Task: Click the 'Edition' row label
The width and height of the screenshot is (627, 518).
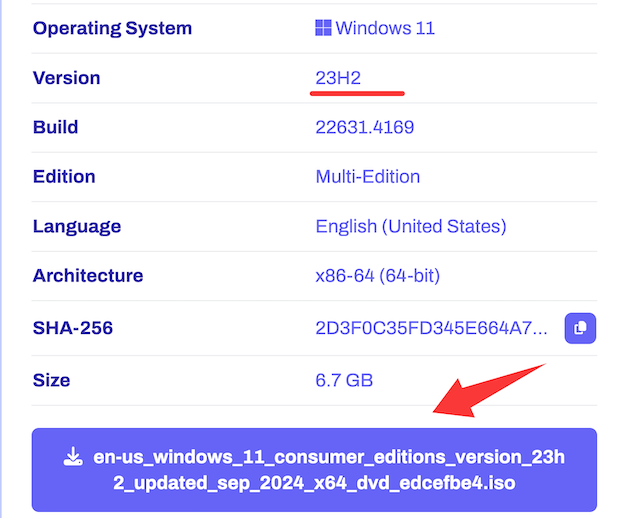Action: click(64, 176)
